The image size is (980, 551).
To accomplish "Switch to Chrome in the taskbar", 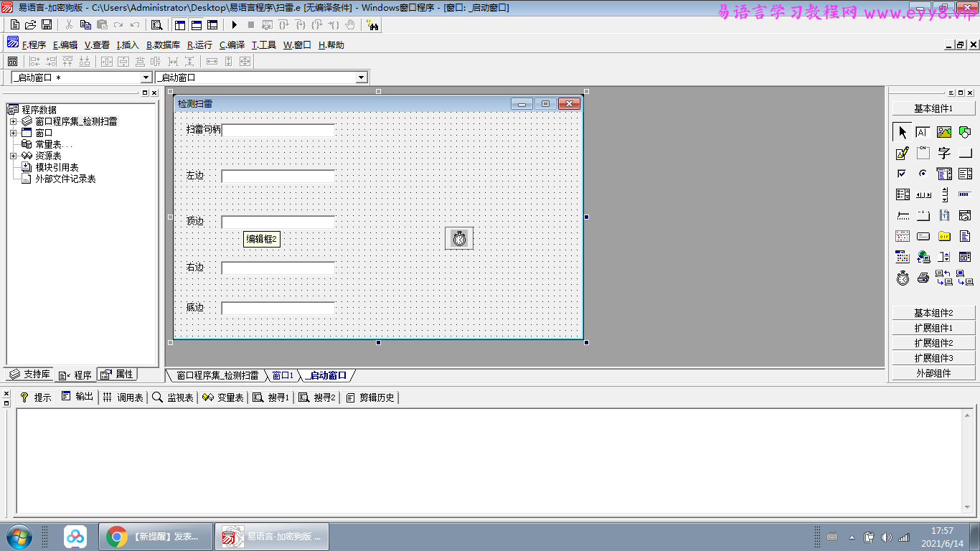I will (x=156, y=536).
